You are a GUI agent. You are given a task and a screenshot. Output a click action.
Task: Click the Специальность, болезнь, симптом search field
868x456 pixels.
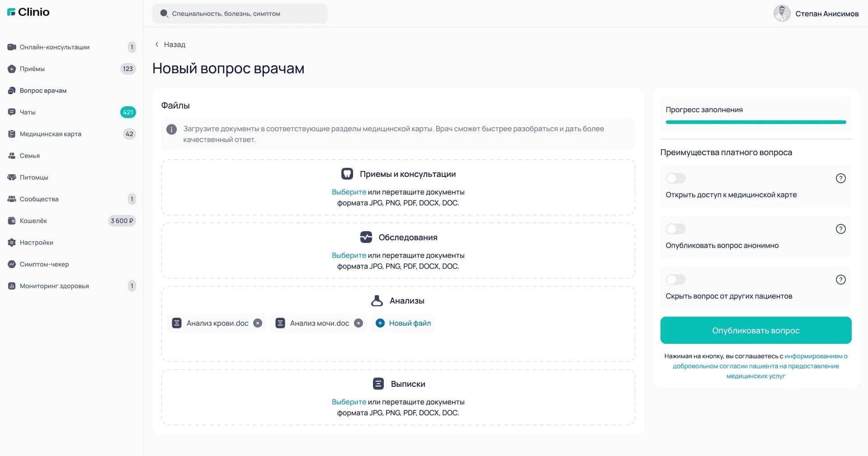pyautogui.click(x=240, y=14)
